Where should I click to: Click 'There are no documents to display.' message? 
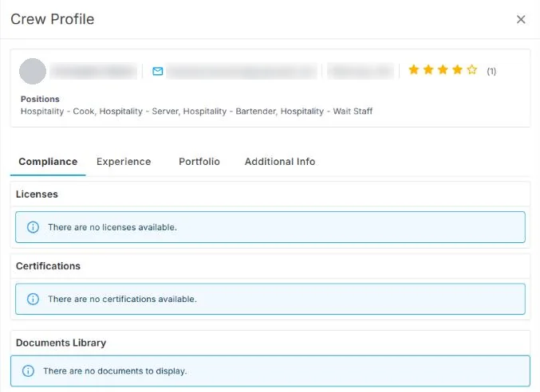pos(115,371)
